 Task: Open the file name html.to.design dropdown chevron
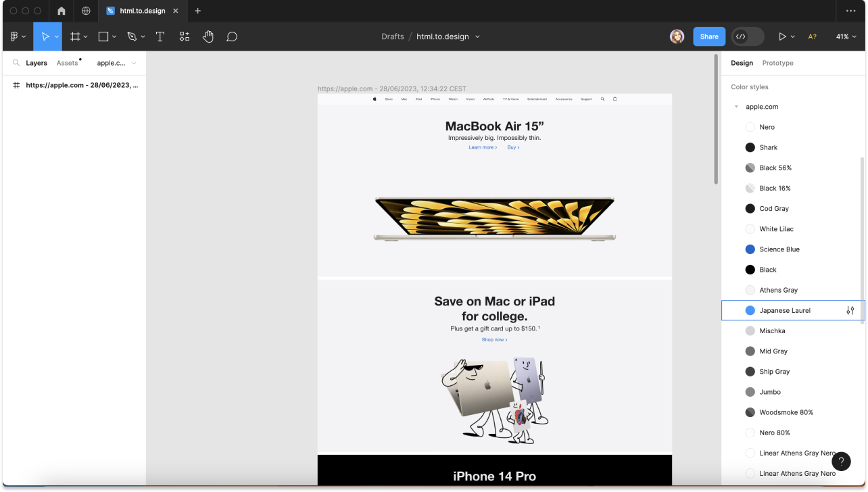(x=477, y=36)
